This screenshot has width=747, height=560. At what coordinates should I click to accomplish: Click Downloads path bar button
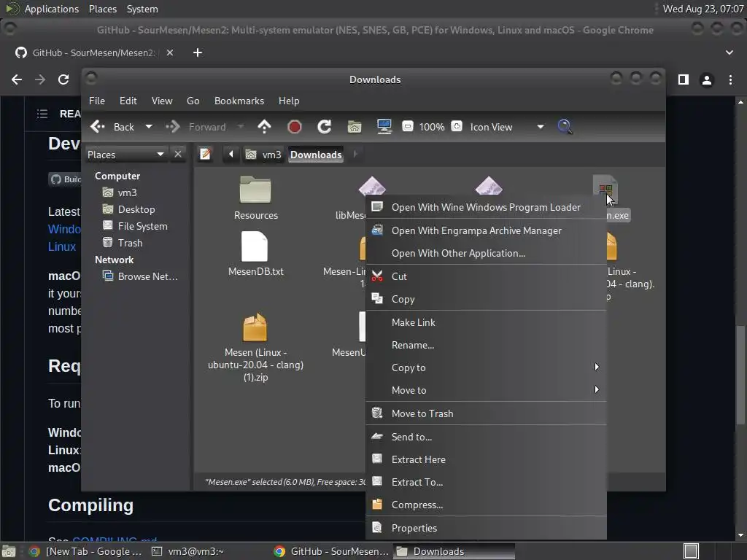[316, 155]
